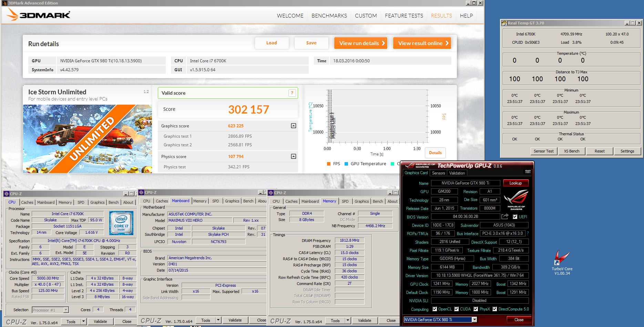Collapse the Graphics score section
This screenshot has width=644, height=327.
294,126
